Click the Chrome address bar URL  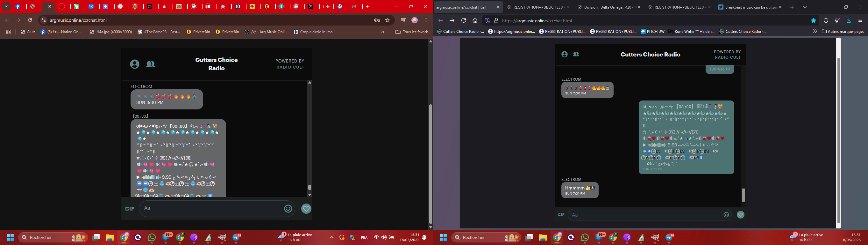coord(78,20)
